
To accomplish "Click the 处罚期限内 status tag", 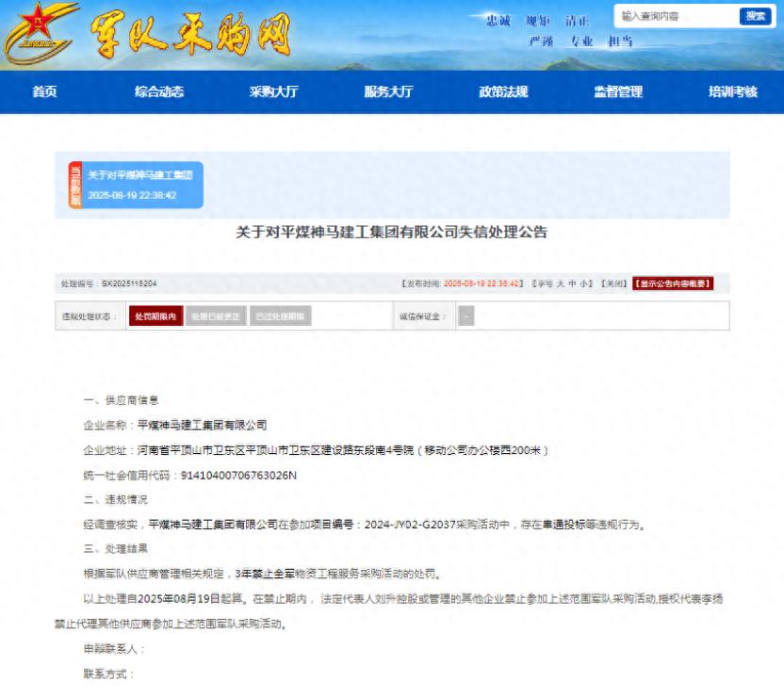I will (156, 316).
